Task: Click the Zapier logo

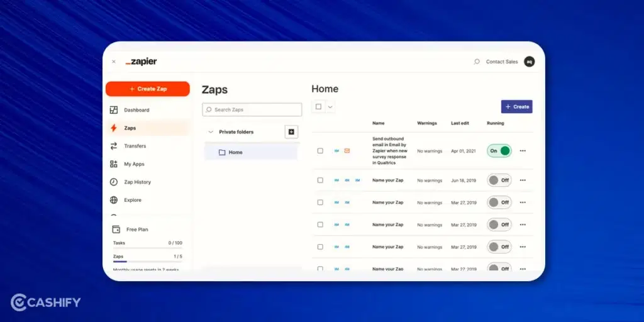Action: coord(142,62)
